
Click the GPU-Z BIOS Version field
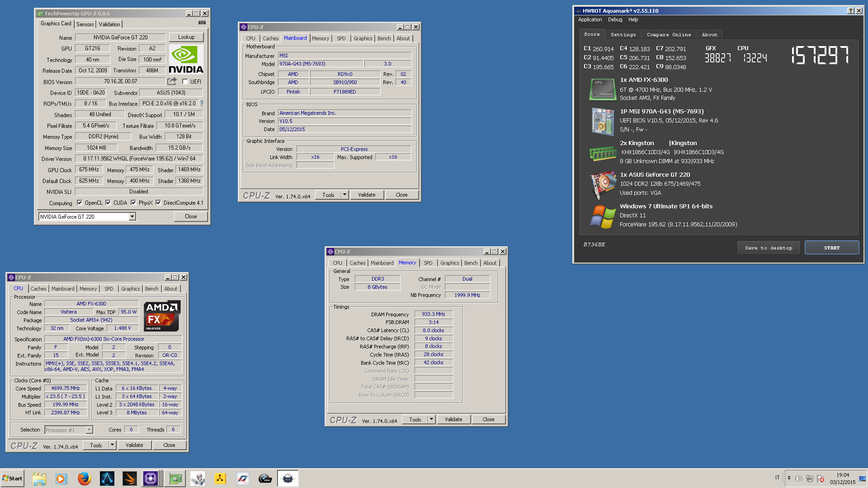[120, 82]
